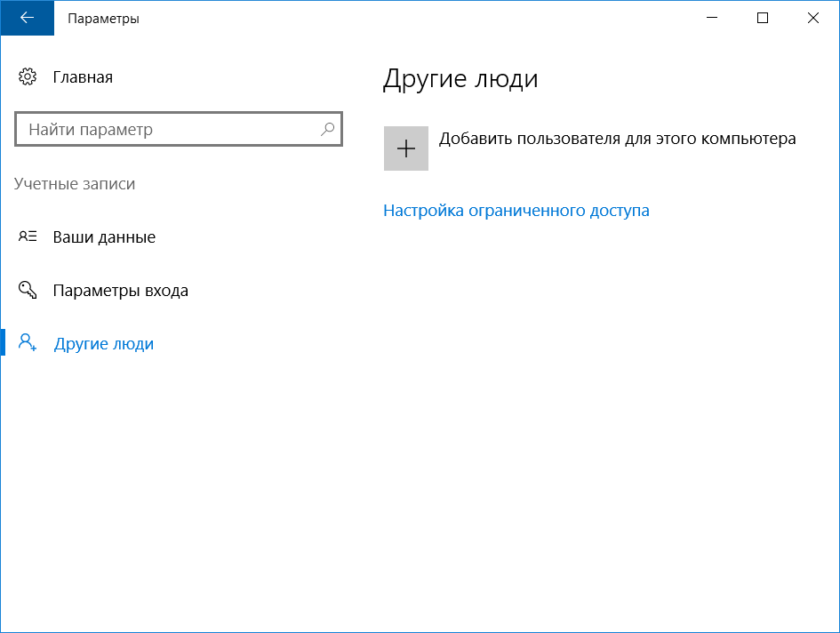Open Ваши данные section
This screenshot has height=633, width=840.
click(104, 236)
